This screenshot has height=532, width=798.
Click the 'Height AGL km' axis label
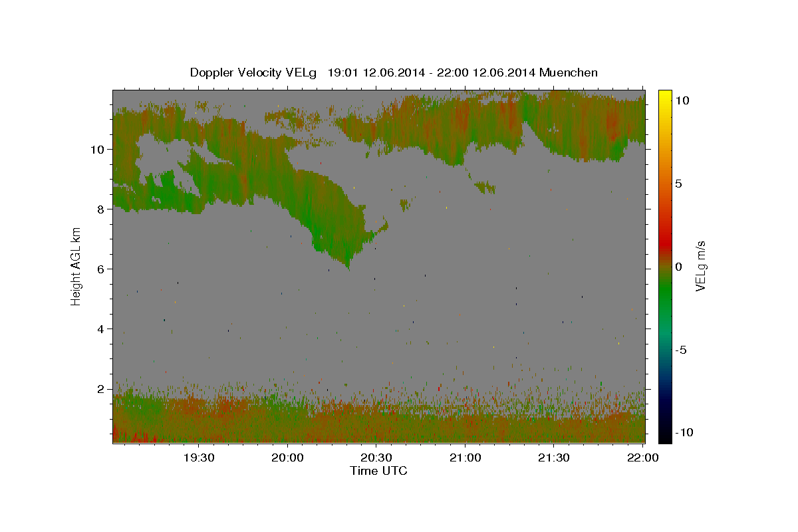tap(76, 266)
